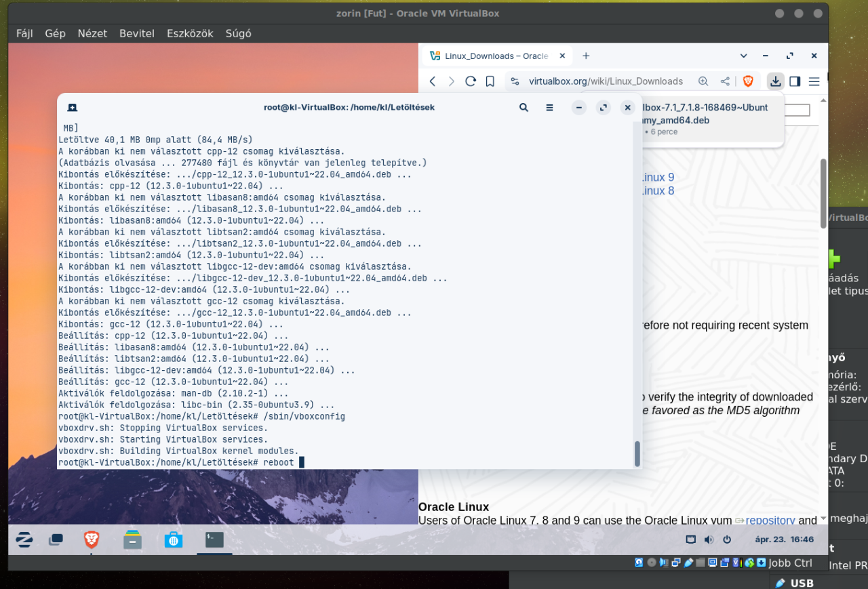Click the virtualbox.org address bar
This screenshot has width=868, height=589.
point(606,81)
